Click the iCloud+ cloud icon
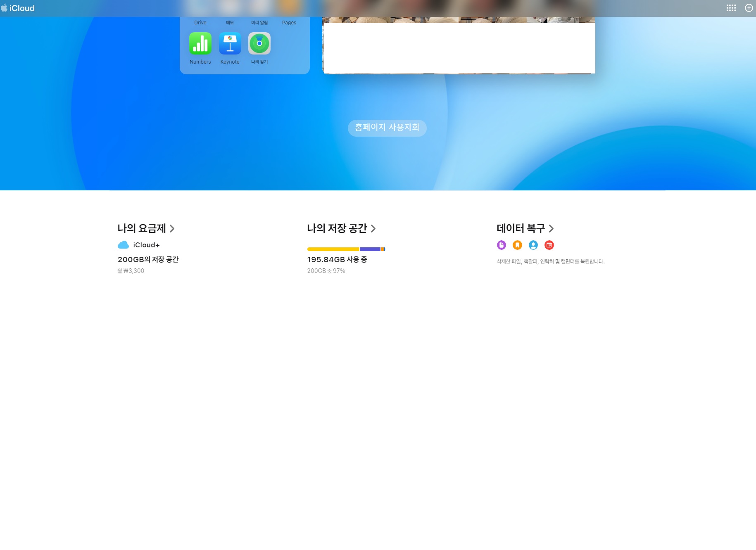This screenshot has height=550, width=756. click(124, 245)
